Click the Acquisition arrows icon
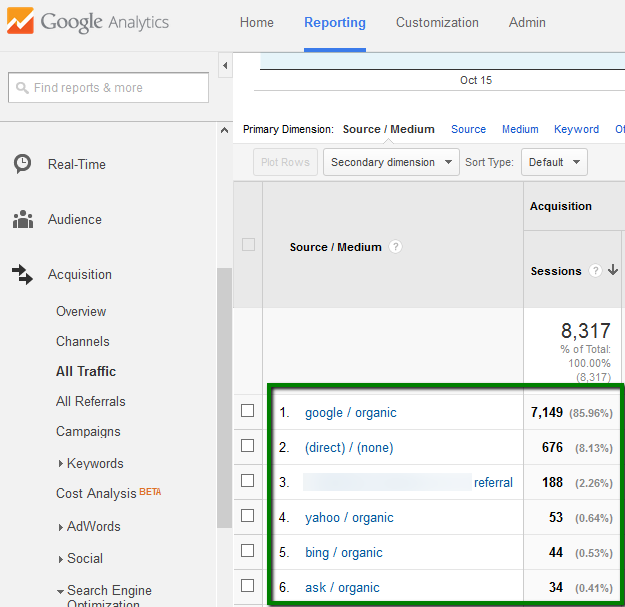This screenshot has height=607, width=625. coord(22,275)
